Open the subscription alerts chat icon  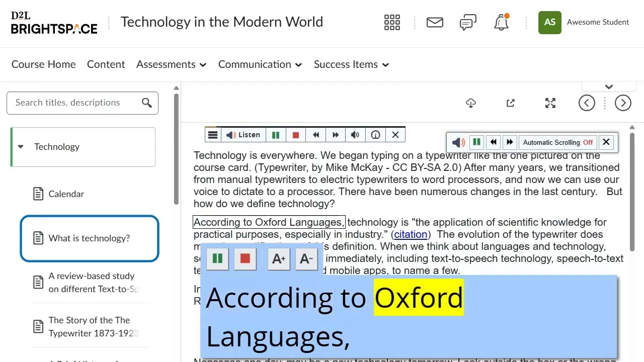(468, 22)
